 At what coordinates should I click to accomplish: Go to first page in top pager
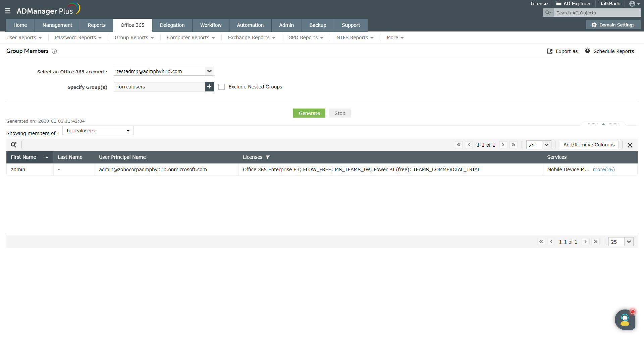(459, 145)
